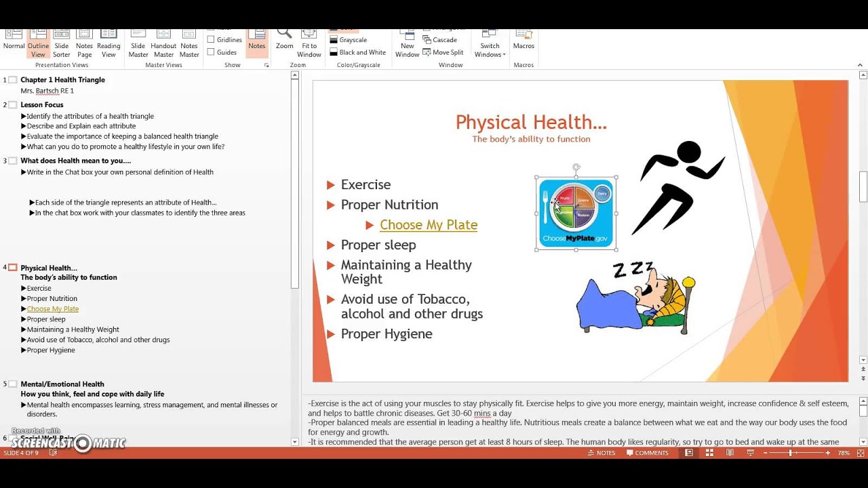Screen dimensions: 868x488
Task: Click zoom out minus button
Action: [x=766, y=453]
